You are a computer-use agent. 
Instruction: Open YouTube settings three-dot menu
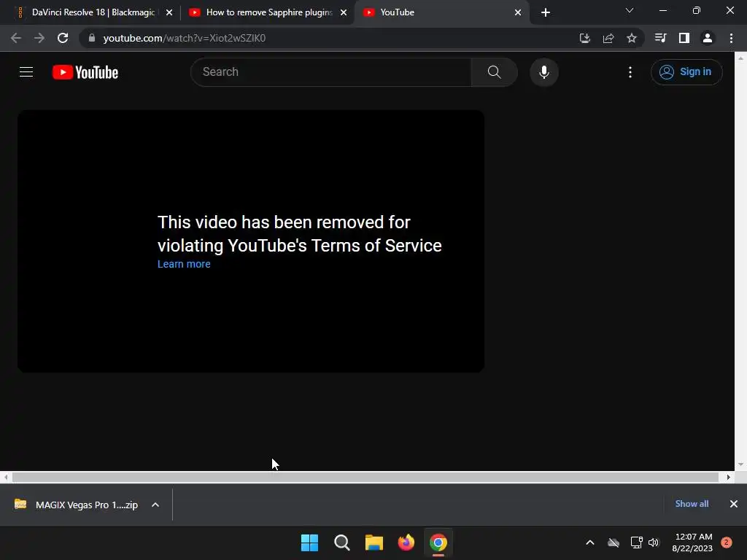[630, 72]
